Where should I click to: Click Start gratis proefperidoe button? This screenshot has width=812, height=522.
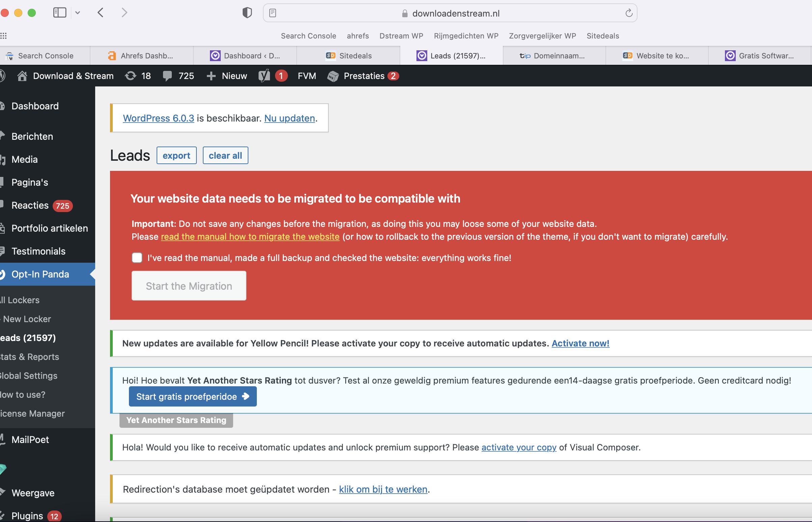point(193,397)
